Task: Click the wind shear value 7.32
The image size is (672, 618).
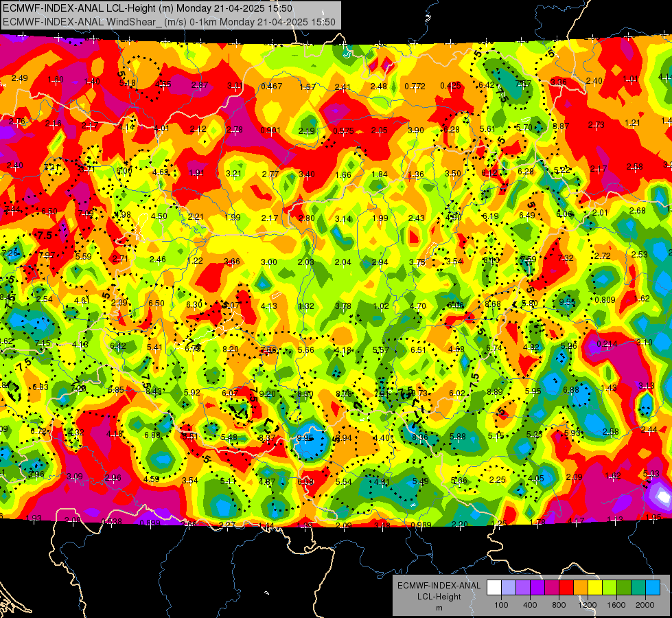Action: (x=566, y=257)
